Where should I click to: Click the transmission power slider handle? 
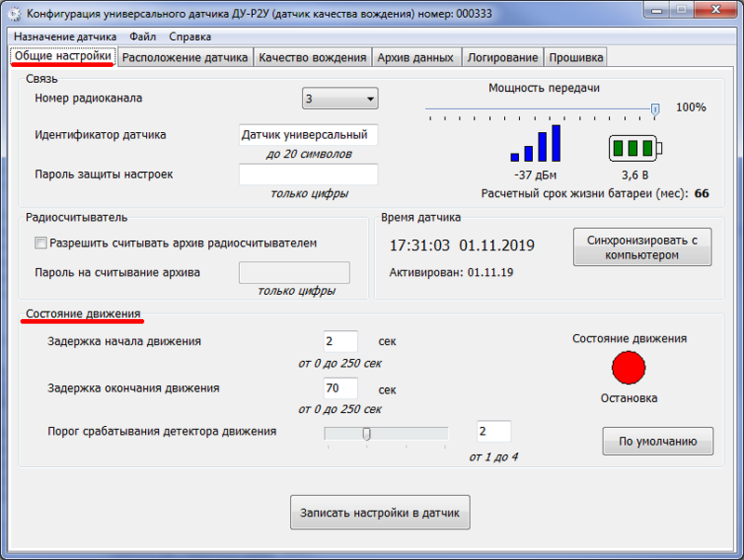(x=655, y=110)
